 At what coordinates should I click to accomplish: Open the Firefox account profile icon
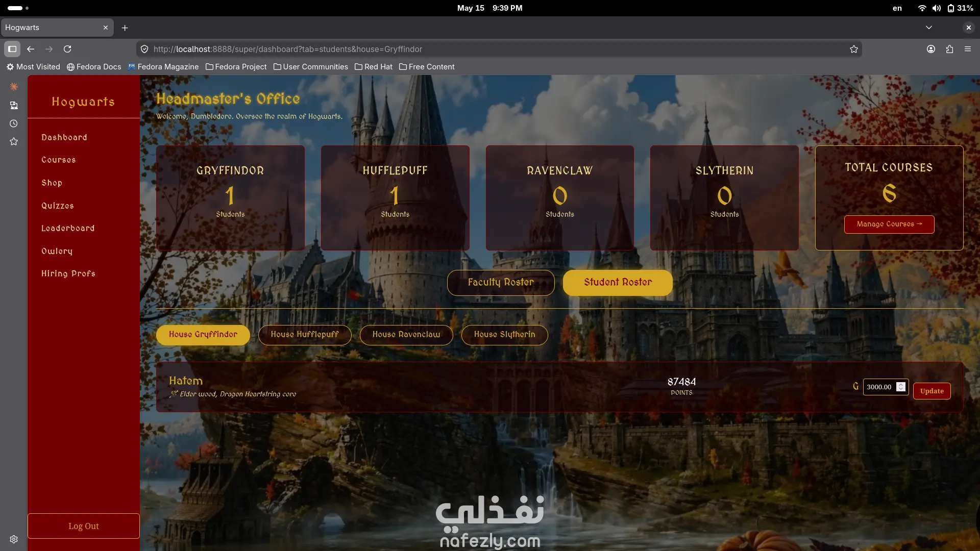[x=931, y=49]
